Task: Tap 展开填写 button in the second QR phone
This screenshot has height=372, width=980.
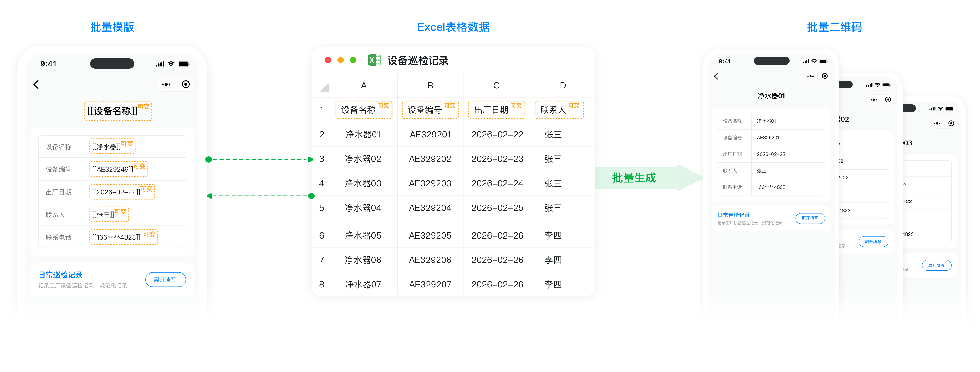Action: (x=873, y=241)
